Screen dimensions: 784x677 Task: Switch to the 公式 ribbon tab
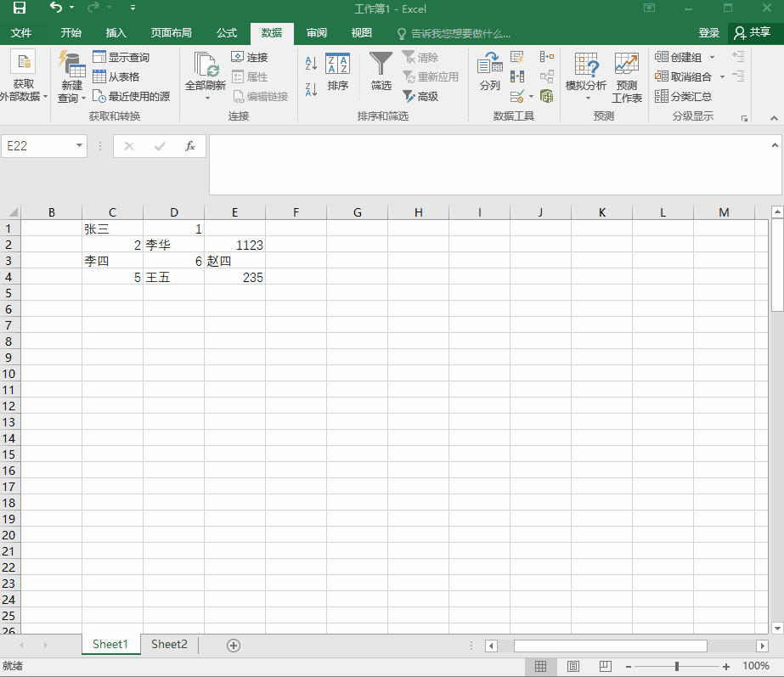coord(227,33)
